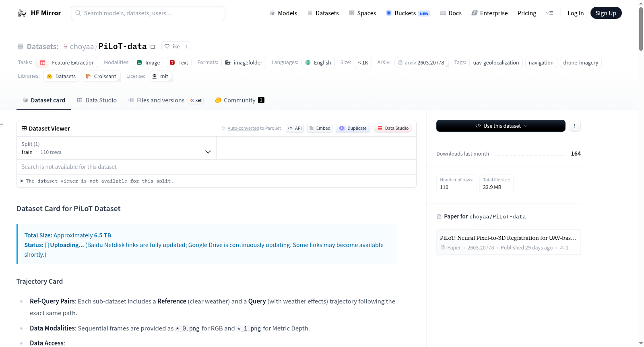Open the Community tab

(239, 100)
